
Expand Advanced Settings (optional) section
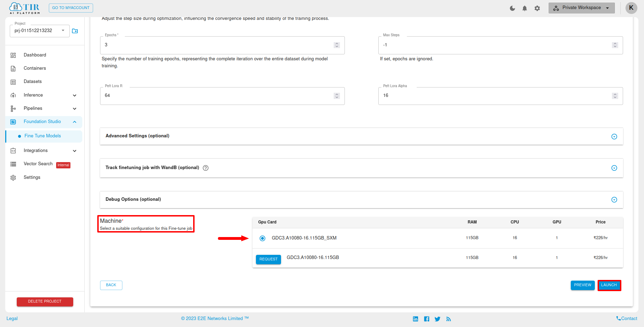tap(614, 136)
